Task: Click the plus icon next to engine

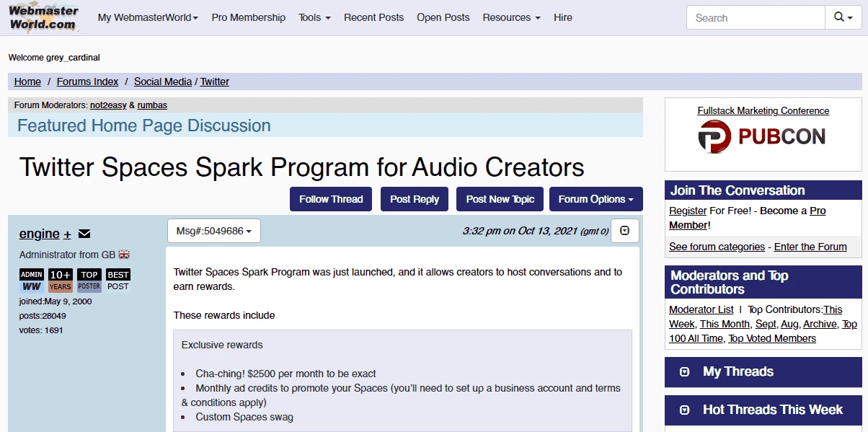Action: point(67,234)
